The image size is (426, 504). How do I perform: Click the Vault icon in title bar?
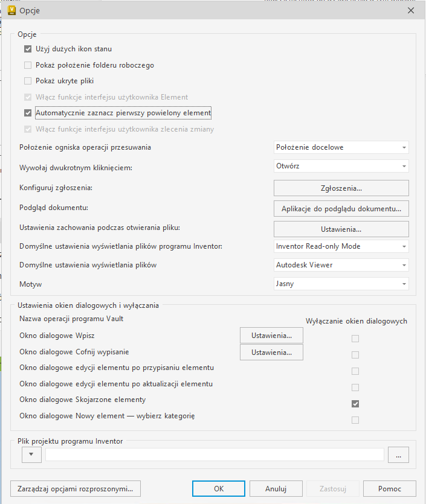pyautogui.click(x=11, y=10)
